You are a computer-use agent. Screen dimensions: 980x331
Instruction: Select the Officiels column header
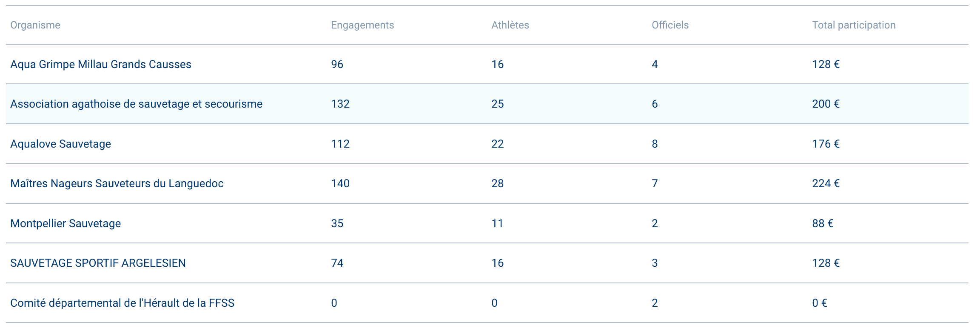click(670, 25)
